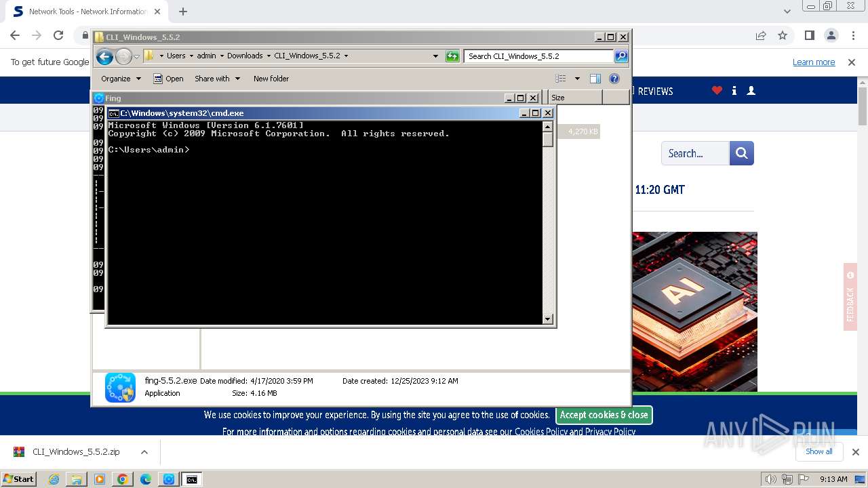Expand dropdown after CLI_Windows_5.5.2 breadcrumb
The width and height of the screenshot is (868, 488).
click(x=347, y=56)
